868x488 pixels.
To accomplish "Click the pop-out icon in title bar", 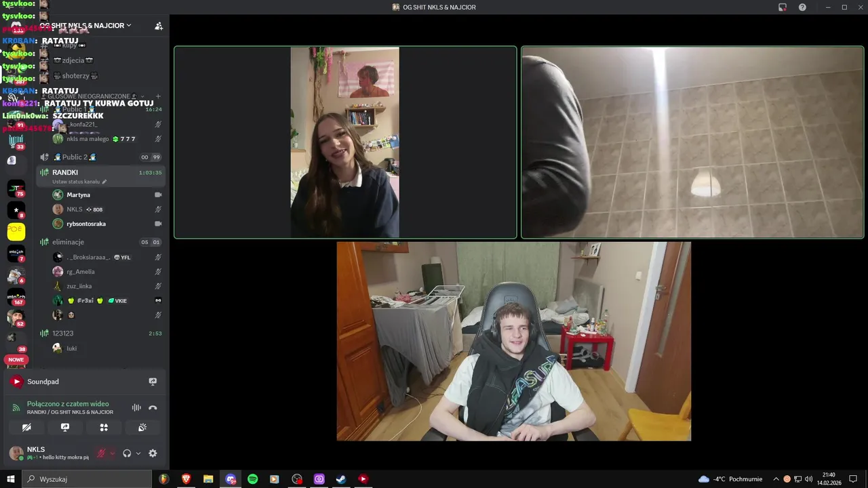I will (783, 7).
